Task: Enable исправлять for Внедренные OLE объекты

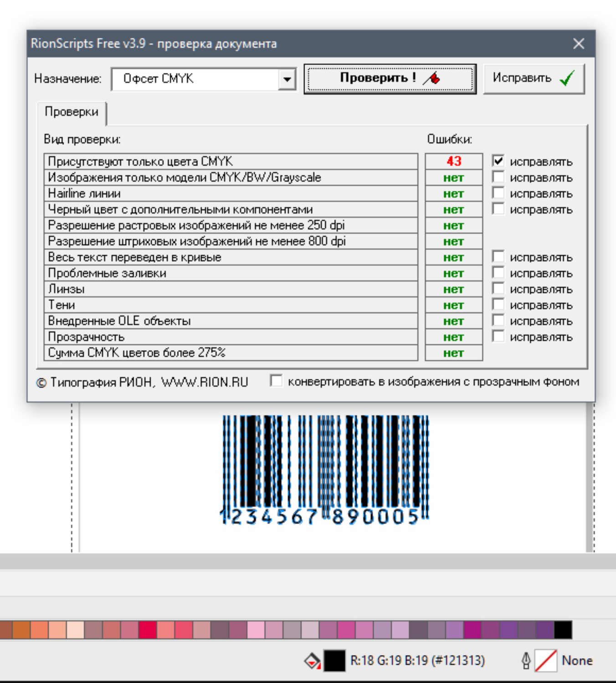Action: [x=498, y=320]
